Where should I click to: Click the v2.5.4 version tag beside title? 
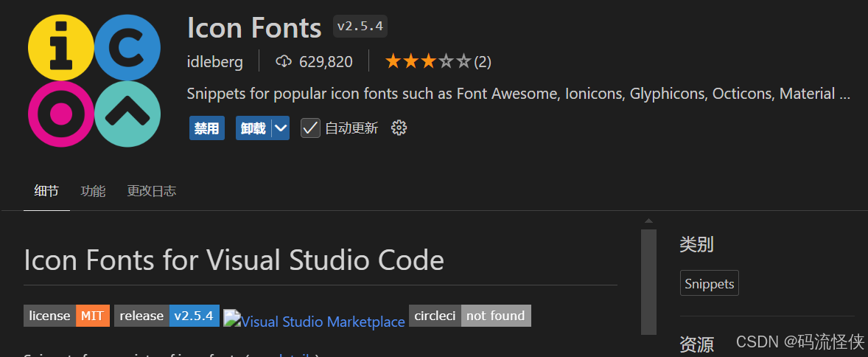(x=360, y=27)
